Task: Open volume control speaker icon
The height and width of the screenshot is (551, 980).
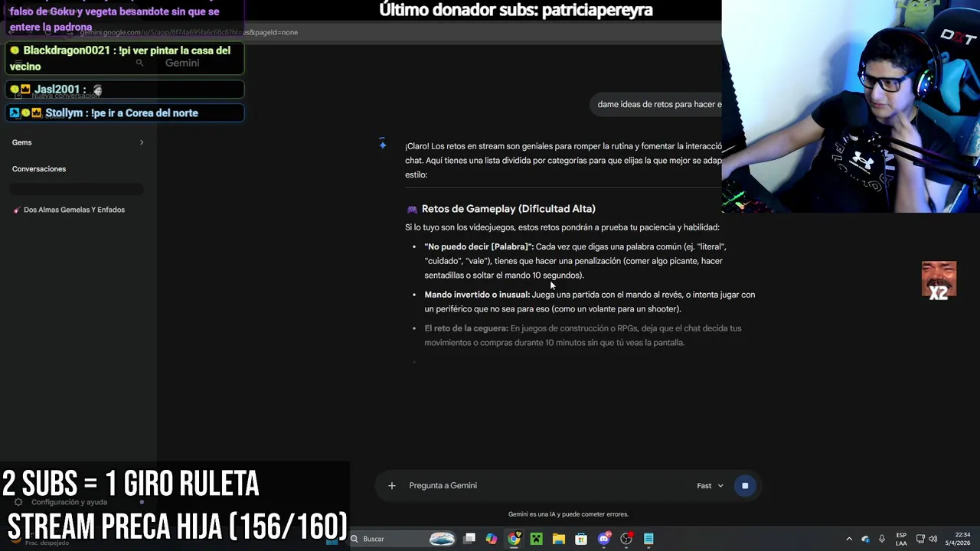Action: coord(933,539)
